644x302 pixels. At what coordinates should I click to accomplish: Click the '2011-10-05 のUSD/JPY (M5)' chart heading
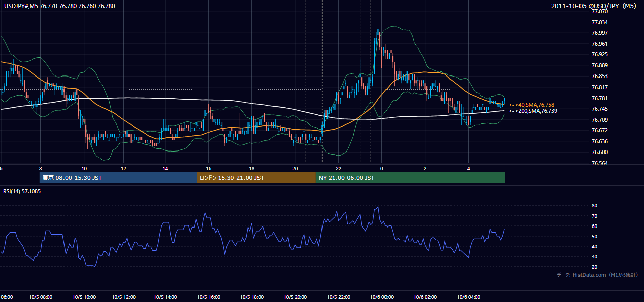(x=595, y=6)
